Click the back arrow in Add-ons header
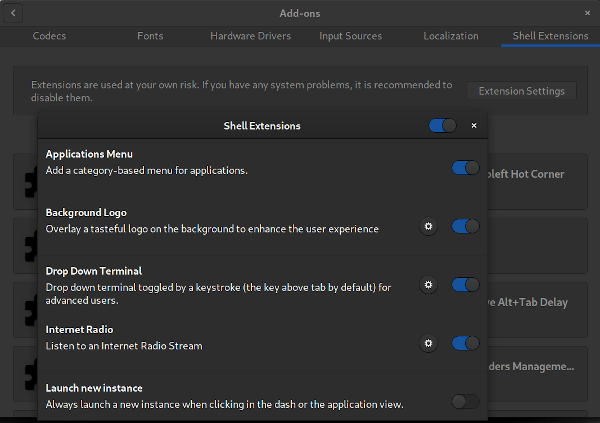 [12, 13]
